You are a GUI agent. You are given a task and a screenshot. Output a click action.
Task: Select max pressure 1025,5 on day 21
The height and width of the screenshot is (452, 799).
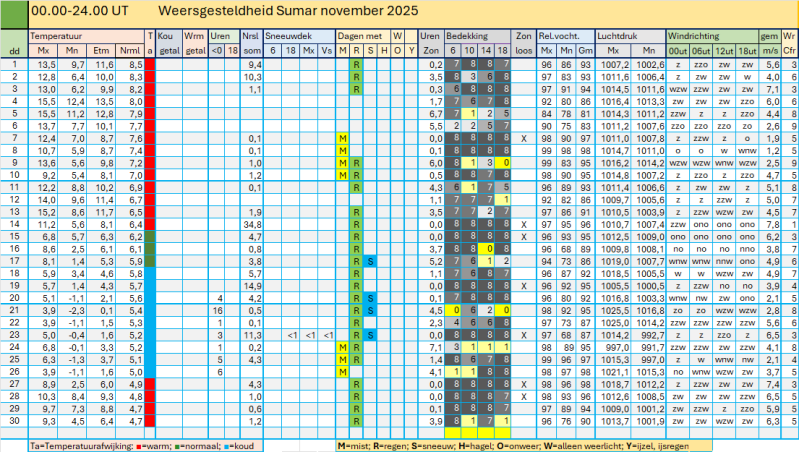tap(614, 311)
